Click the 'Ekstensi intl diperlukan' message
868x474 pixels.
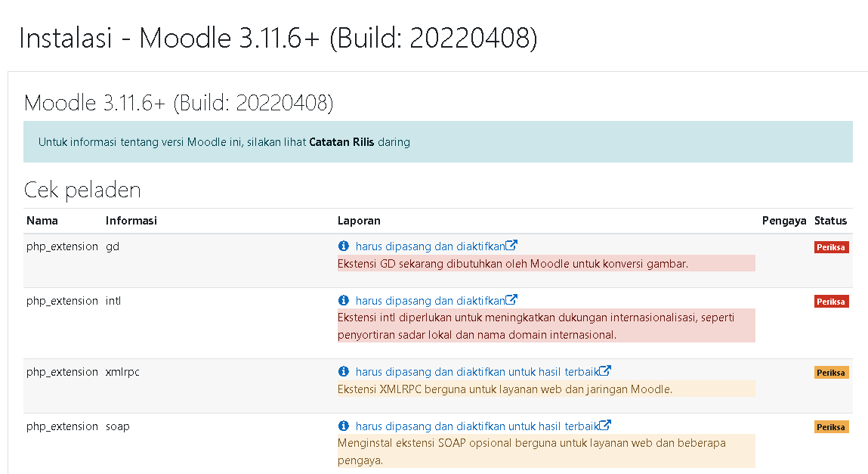(x=546, y=326)
